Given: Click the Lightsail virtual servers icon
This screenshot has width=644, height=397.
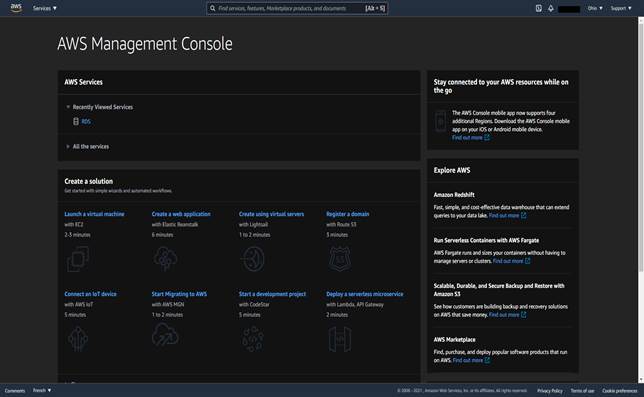Looking at the screenshot, I should (253, 259).
